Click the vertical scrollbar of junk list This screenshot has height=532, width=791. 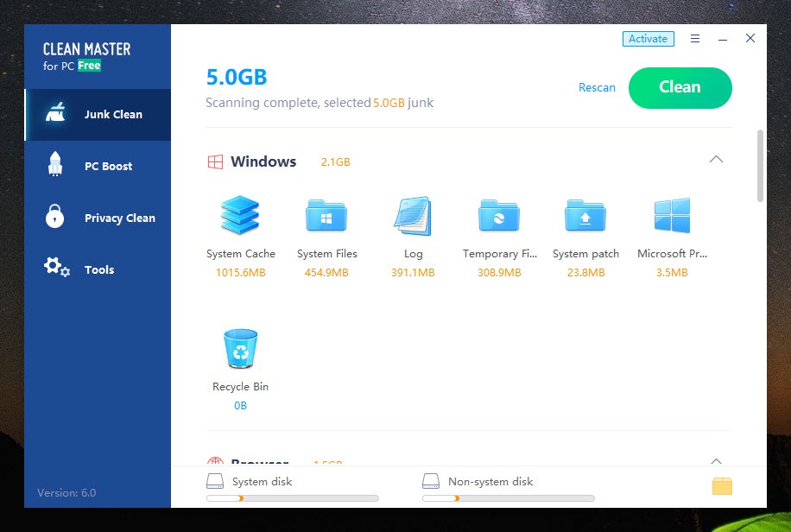click(760, 166)
